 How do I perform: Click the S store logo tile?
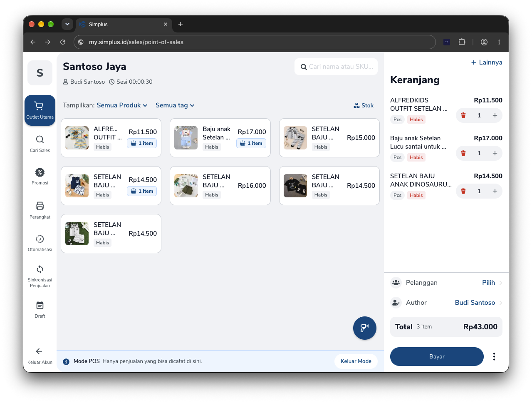(x=40, y=73)
